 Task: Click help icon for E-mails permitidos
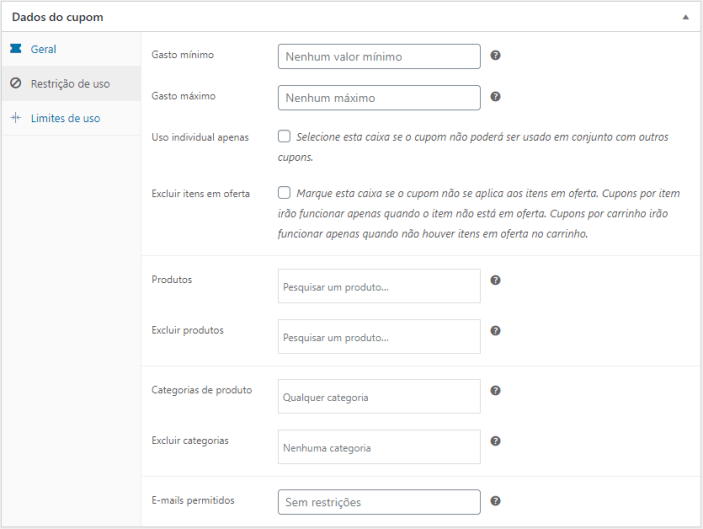495,501
